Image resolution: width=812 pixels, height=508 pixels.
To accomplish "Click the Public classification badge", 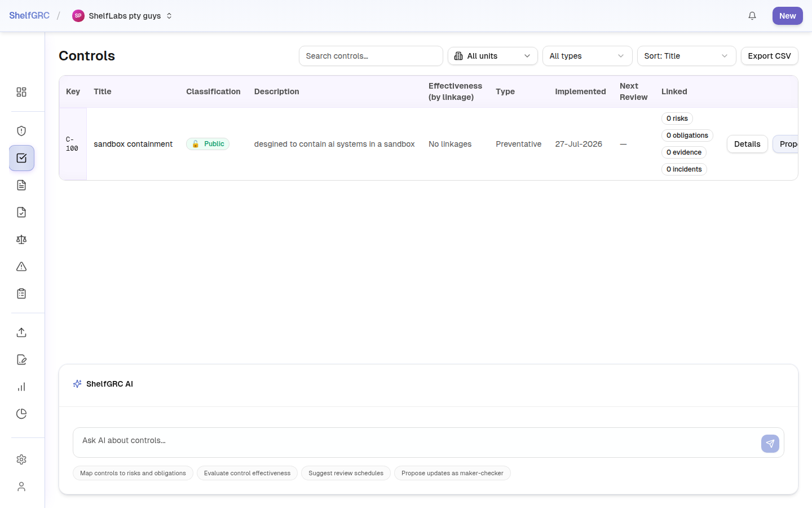I will click(208, 144).
